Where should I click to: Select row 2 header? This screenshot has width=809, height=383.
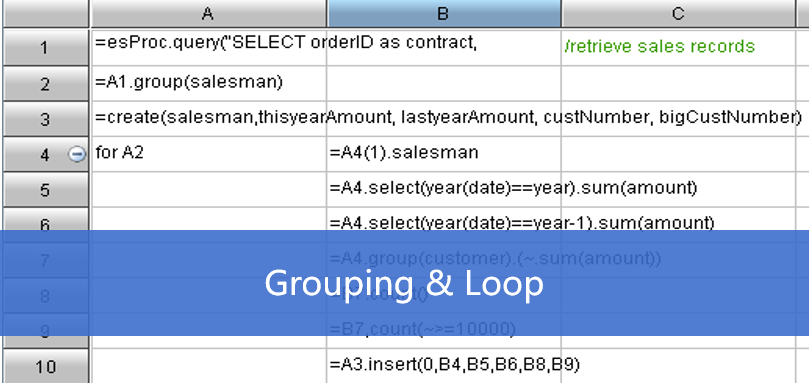click(45, 84)
